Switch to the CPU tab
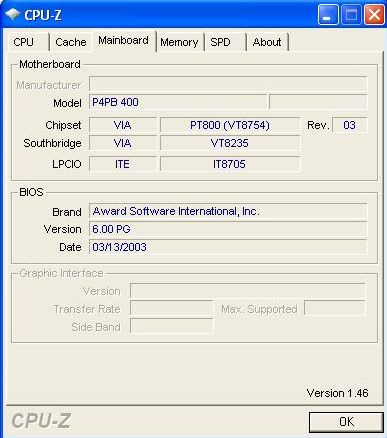The width and height of the screenshot is (387, 438). (x=28, y=42)
